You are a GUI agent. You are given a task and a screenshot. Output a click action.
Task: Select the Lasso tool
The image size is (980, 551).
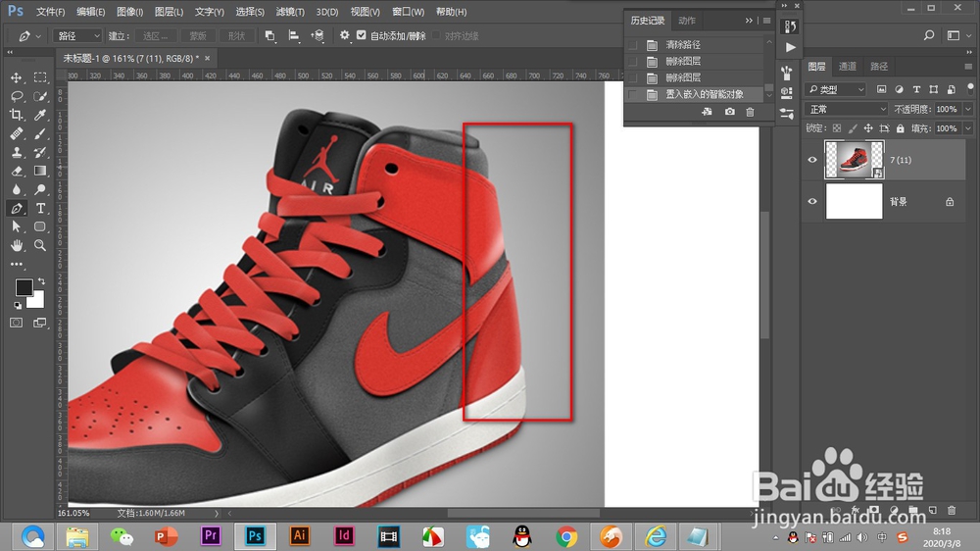(x=17, y=96)
